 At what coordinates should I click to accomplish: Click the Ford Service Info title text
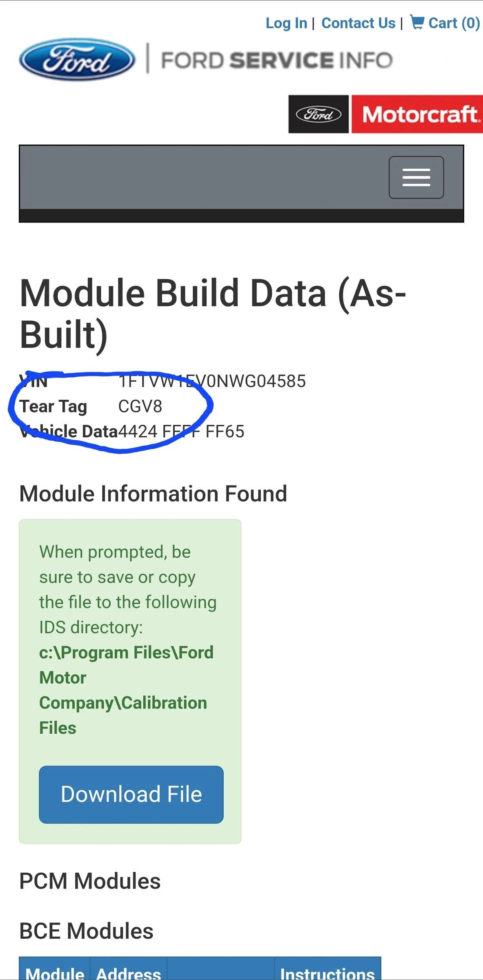[277, 60]
